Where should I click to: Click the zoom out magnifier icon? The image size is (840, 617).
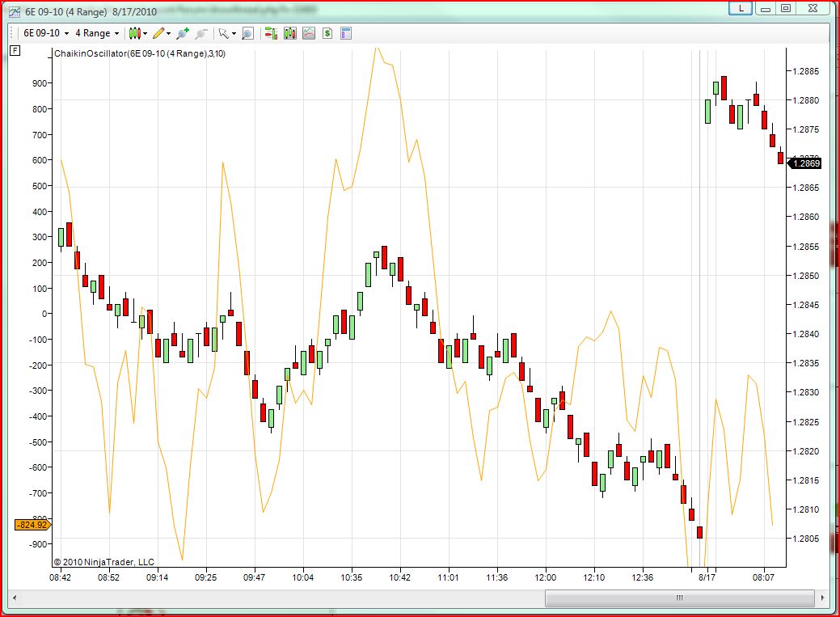[x=201, y=33]
